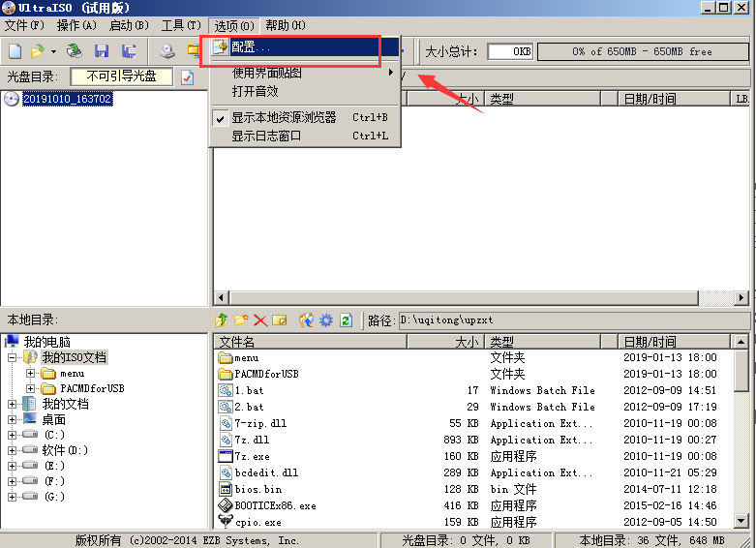Click the local Up folder icon
This screenshot has width=756, height=548.
[222, 320]
